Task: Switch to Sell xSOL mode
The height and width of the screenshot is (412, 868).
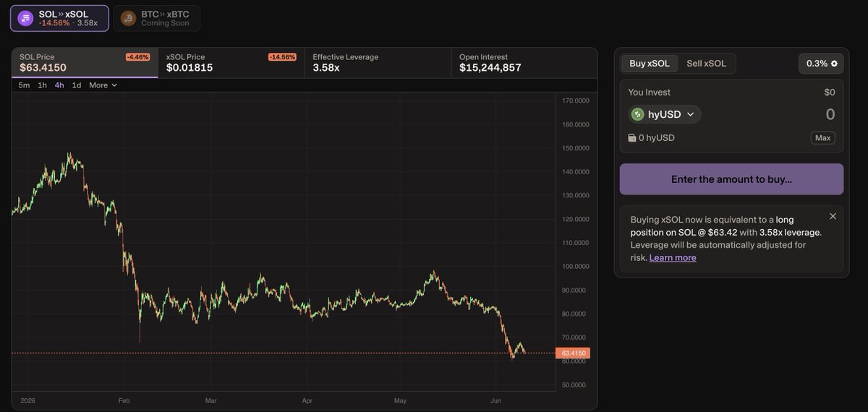Action: point(706,64)
